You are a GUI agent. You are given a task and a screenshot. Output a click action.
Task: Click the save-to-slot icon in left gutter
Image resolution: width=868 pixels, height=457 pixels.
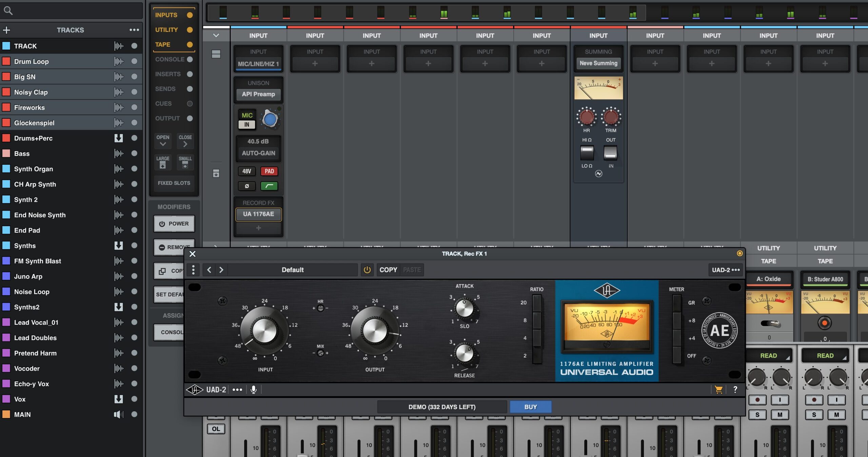coord(216,174)
